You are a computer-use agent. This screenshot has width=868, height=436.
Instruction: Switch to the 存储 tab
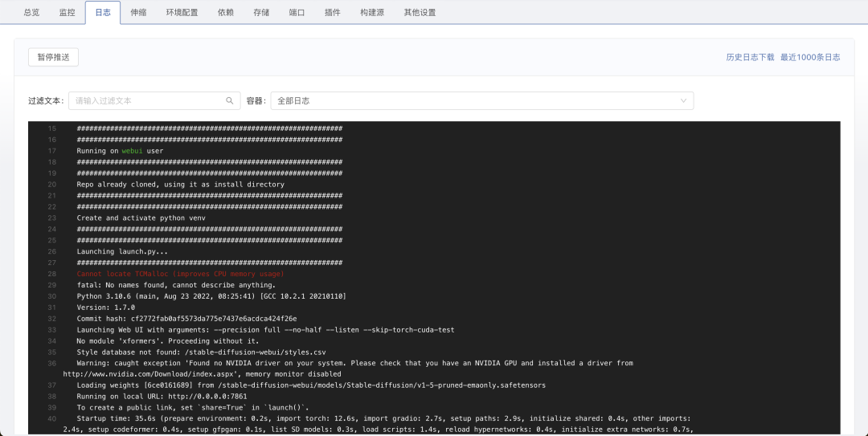pyautogui.click(x=261, y=13)
